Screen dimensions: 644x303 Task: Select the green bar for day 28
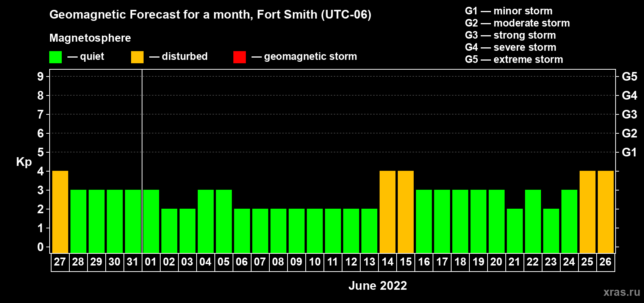[78, 221]
